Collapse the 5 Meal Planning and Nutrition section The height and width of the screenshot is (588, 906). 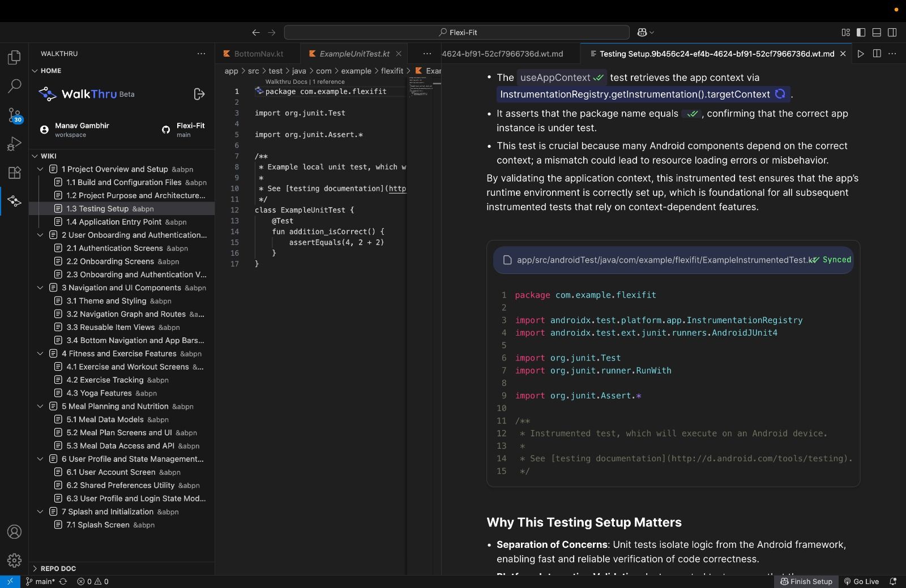click(x=40, y=406)
